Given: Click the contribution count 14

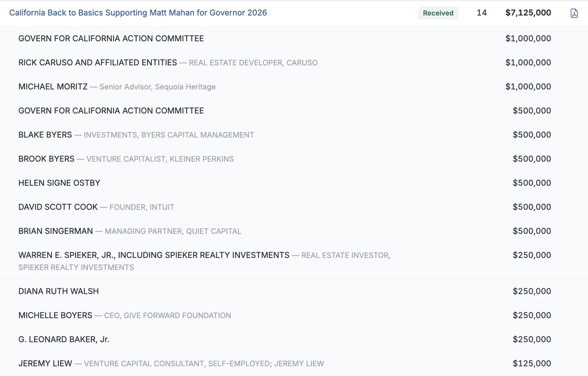Looking at the screenshot, I should pos(482,13).
